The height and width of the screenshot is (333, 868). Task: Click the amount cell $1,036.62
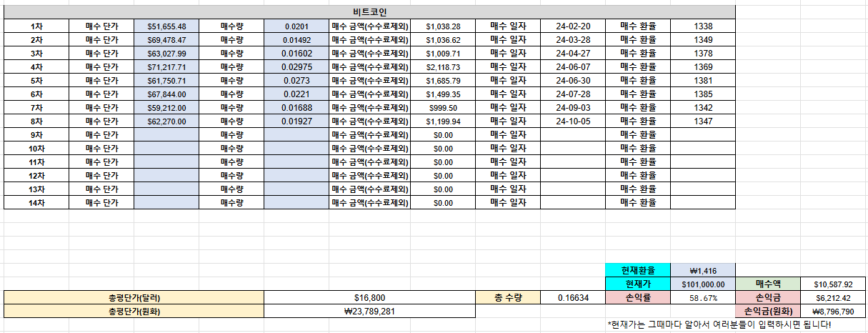[443, 40]
